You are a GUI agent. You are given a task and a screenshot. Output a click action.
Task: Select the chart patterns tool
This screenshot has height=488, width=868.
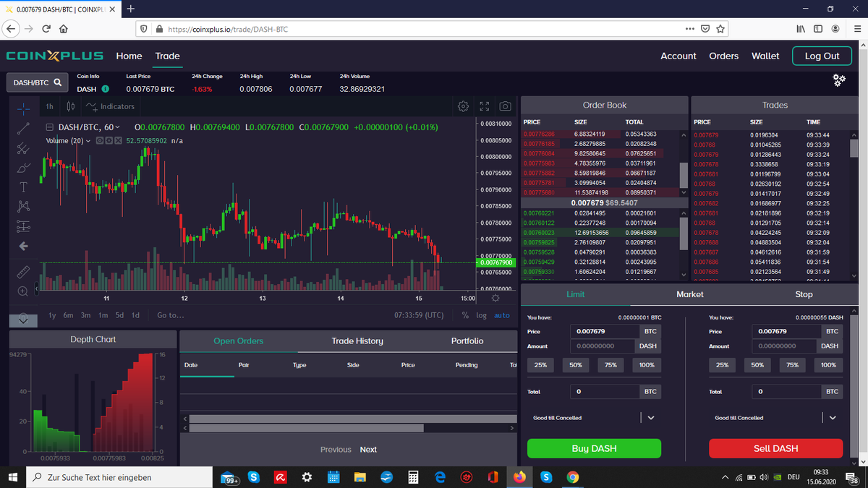pyautogui.click(x=23, y=207)
